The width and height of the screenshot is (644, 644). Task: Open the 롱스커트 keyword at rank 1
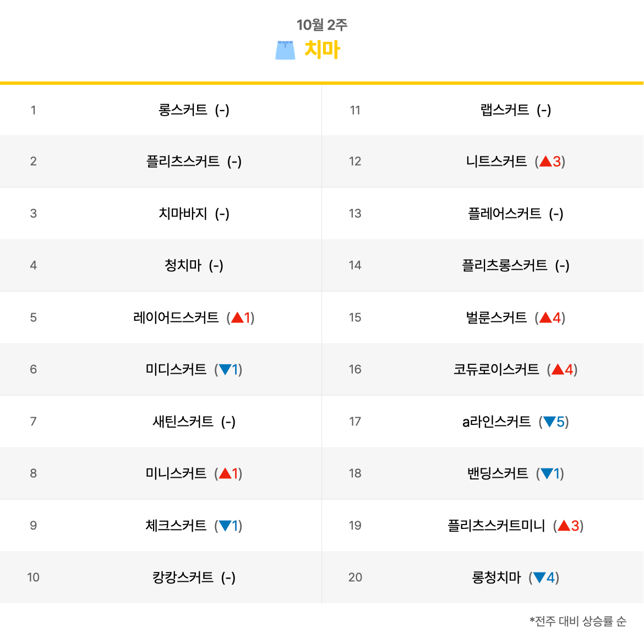pyautogui.click(x=183, y=110)
